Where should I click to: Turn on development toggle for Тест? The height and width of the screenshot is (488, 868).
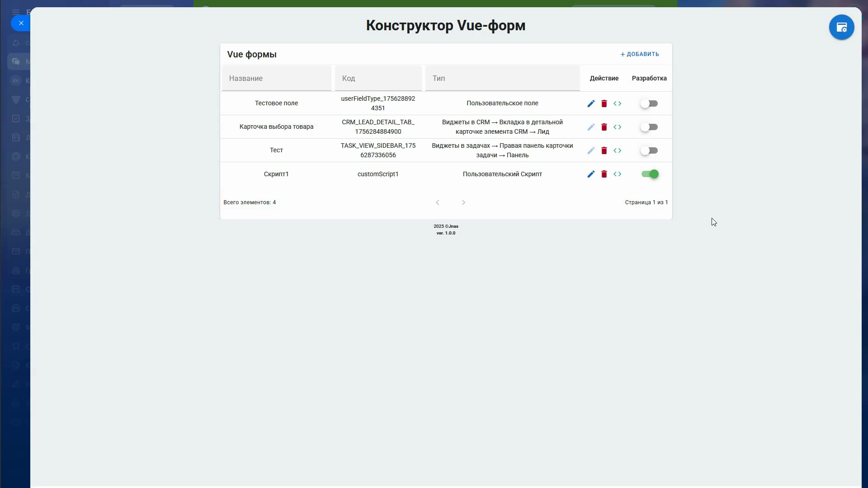[x=649, y=150]
